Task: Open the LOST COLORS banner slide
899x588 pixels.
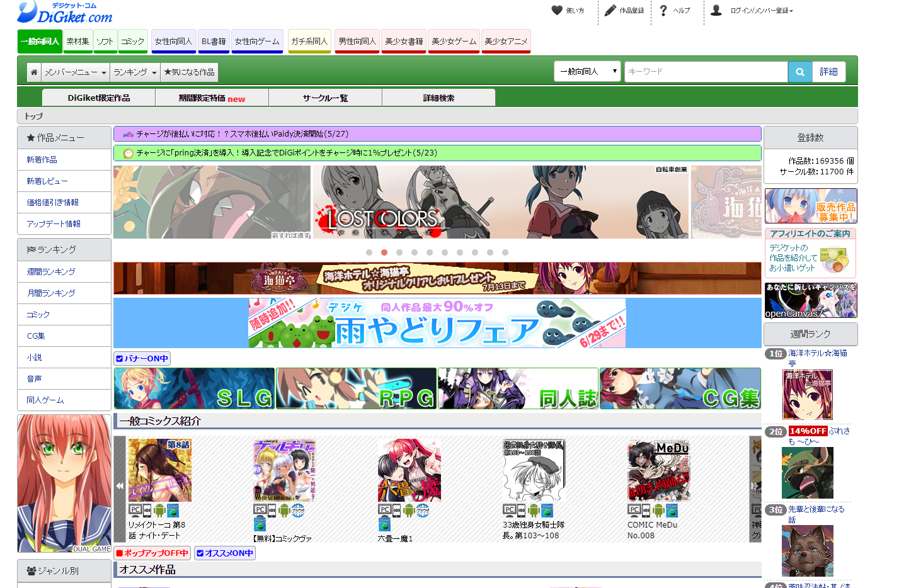Action: pos(500,202)
